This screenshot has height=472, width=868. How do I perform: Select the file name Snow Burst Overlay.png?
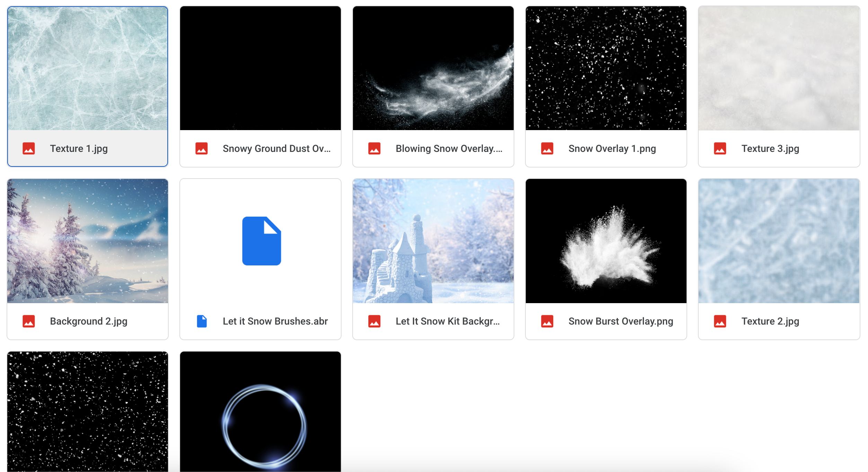(621, 321)
